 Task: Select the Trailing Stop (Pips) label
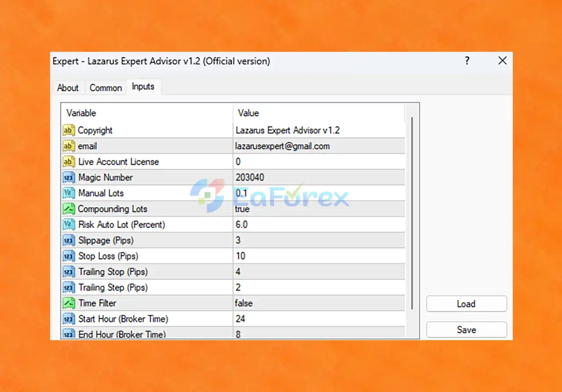(x=113, y=272)
